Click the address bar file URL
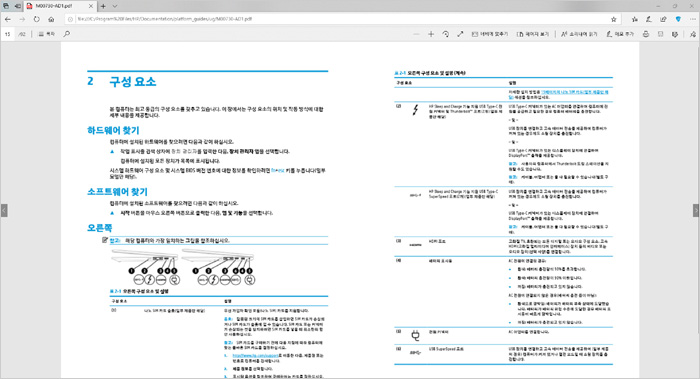This screenshot has width=700, height=379. (x=164, y=19)
